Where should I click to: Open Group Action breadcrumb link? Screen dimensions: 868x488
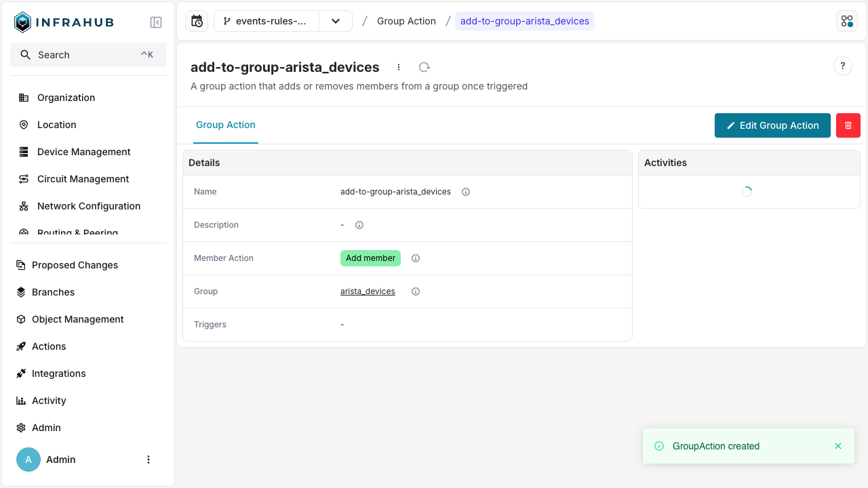[x=406, y=21]
